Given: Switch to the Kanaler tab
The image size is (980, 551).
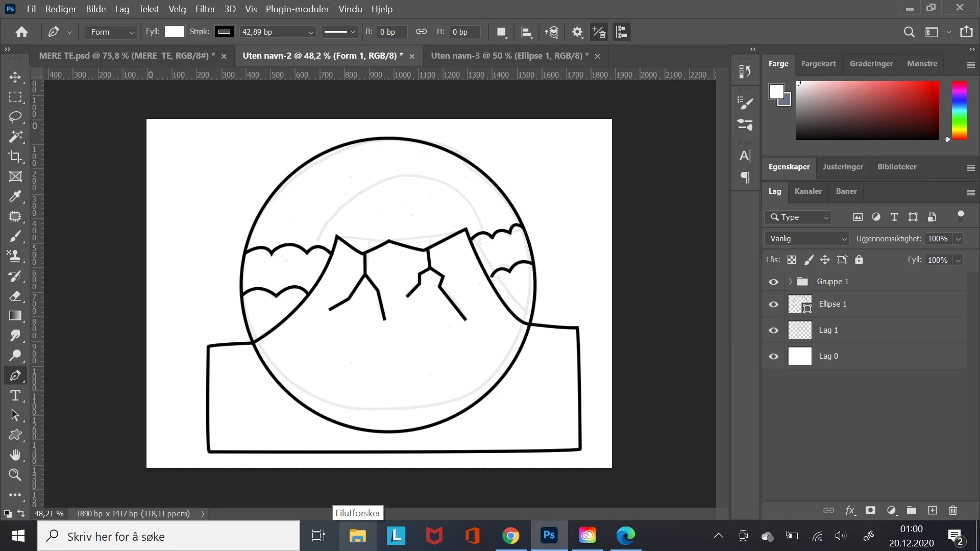Looking at the screenshot, I should tap(808, 191).
